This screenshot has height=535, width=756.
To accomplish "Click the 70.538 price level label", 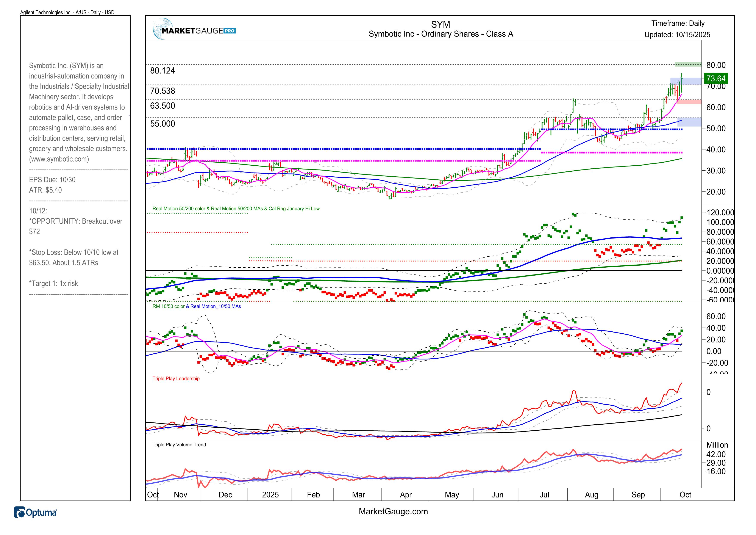I will point(163,91).
